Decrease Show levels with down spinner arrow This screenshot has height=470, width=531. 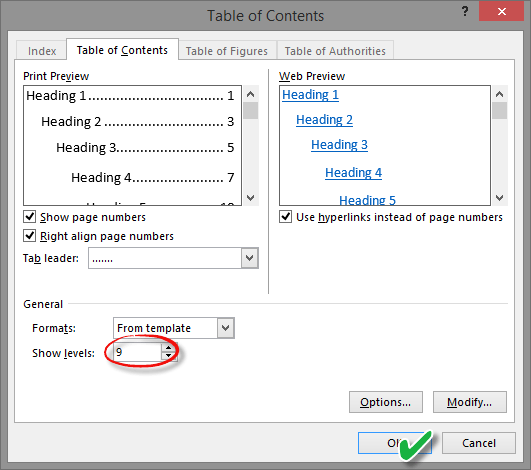point(168,356)
